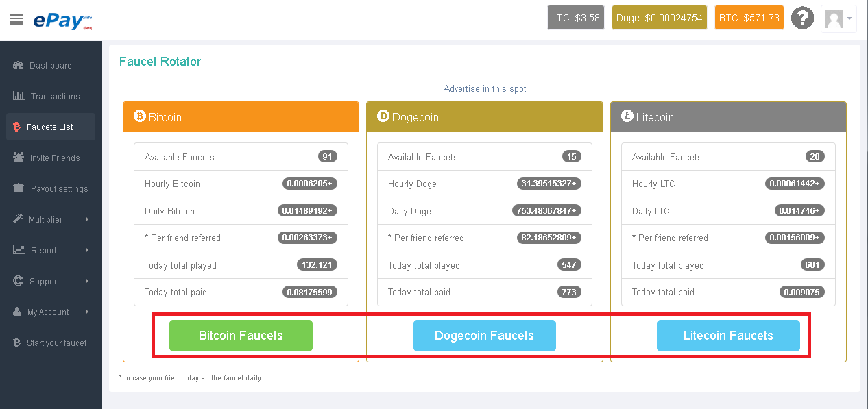
Task: Click the Payout settings bank icon
Action: click(19, 188)
